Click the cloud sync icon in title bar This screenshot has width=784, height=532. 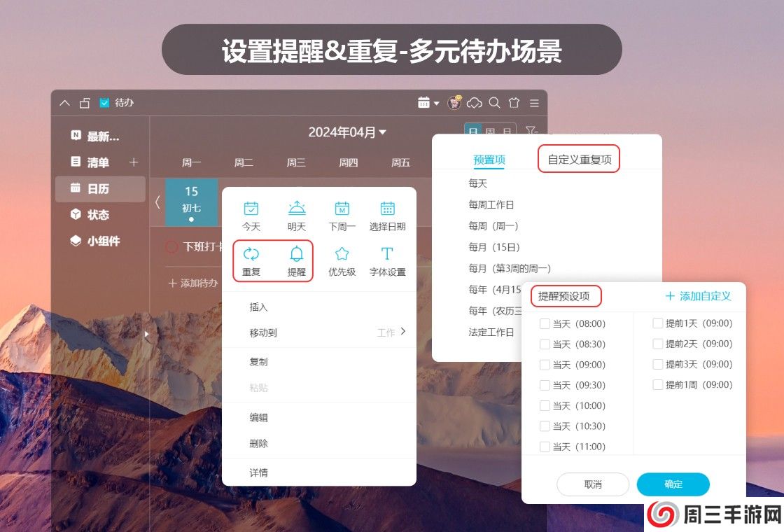click(475, 102)
